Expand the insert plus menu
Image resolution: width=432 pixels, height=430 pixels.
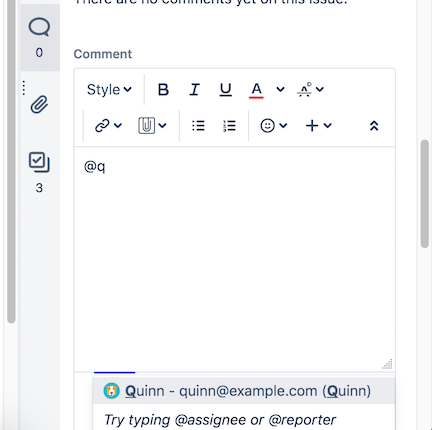click(x=318, y=126)
